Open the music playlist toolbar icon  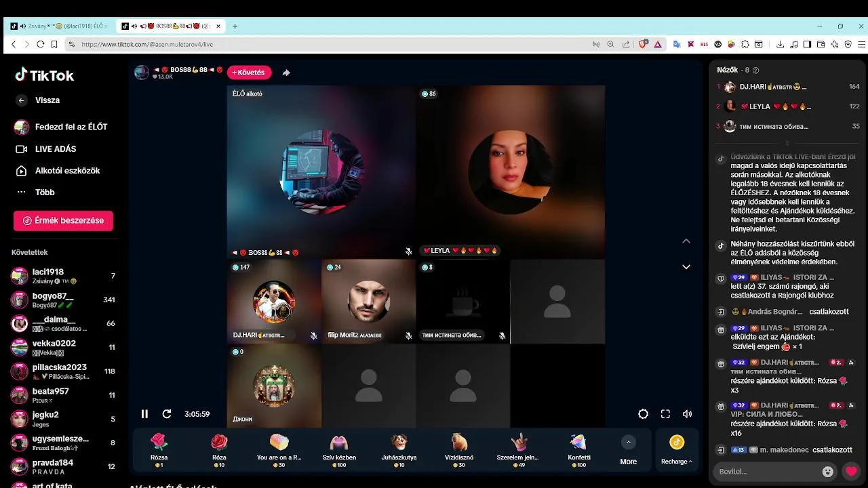click(794, 44)
